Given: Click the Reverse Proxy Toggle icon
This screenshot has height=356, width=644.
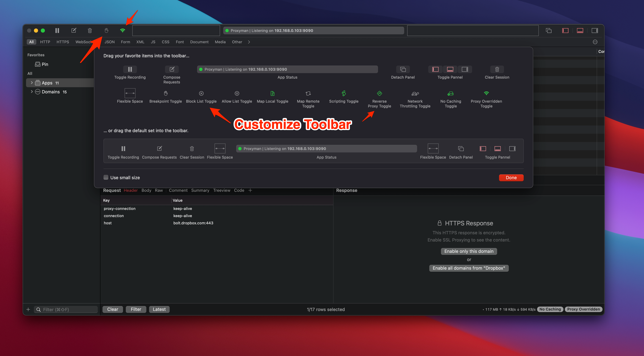Looking at the screenshot, I should 379,93.
